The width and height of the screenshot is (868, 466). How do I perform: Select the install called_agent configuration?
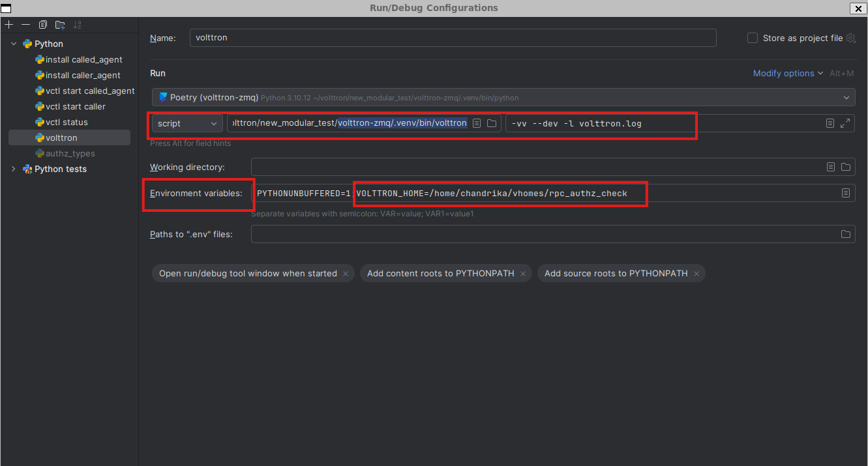point(84,59)
